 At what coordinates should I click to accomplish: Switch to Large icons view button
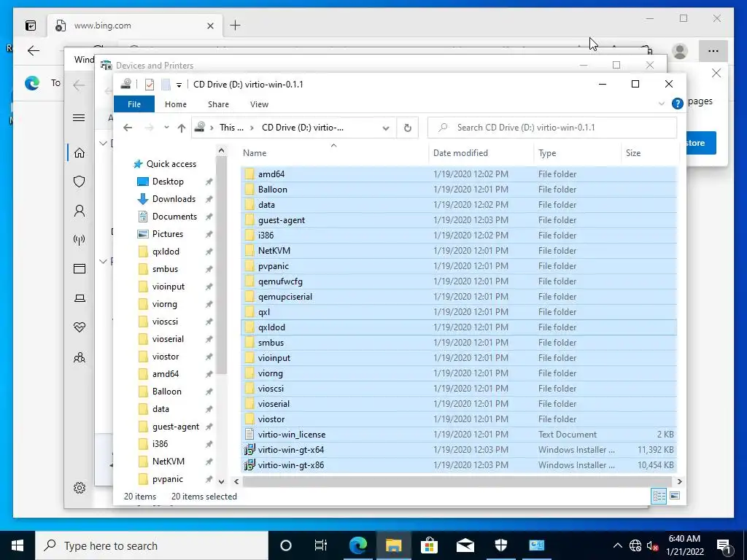675,496
